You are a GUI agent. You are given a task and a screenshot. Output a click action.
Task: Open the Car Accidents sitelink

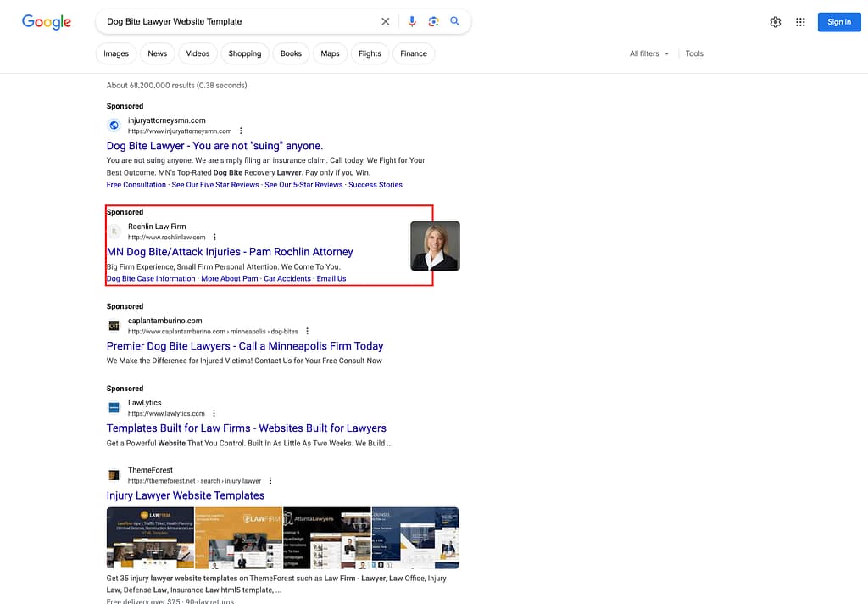[287, 279]
